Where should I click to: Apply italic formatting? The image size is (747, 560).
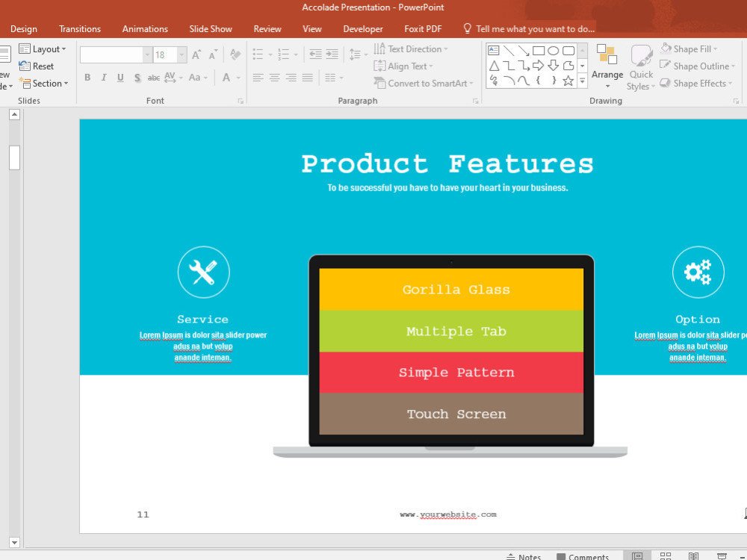click(103, 77)
